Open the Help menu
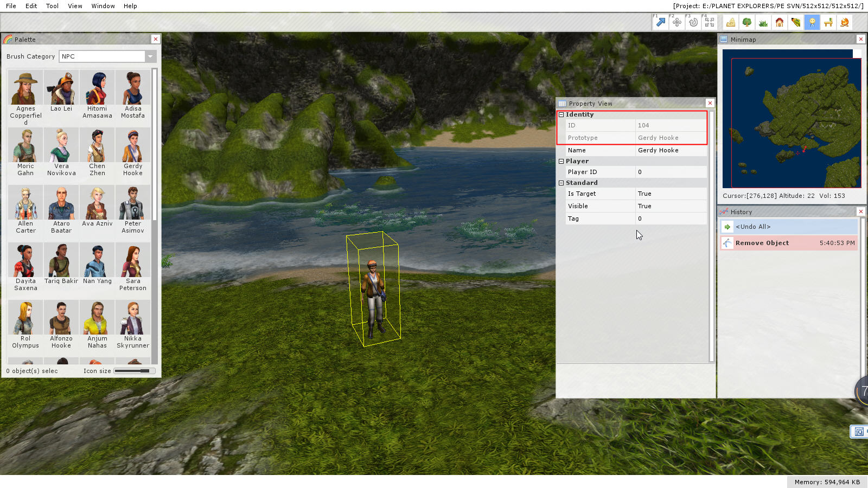Viewport: 868px width, 488px height. tap(130, 6)
